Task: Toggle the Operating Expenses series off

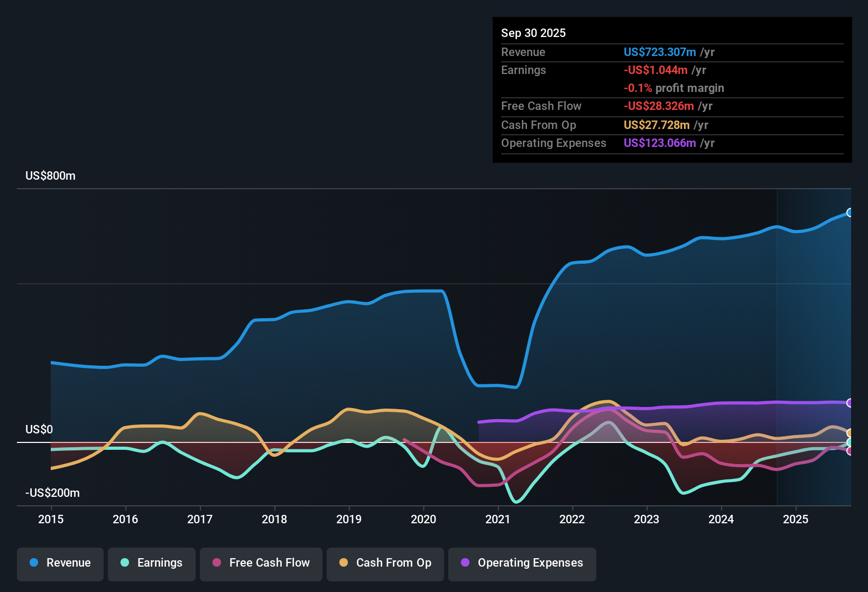Action: coord(522,563)
